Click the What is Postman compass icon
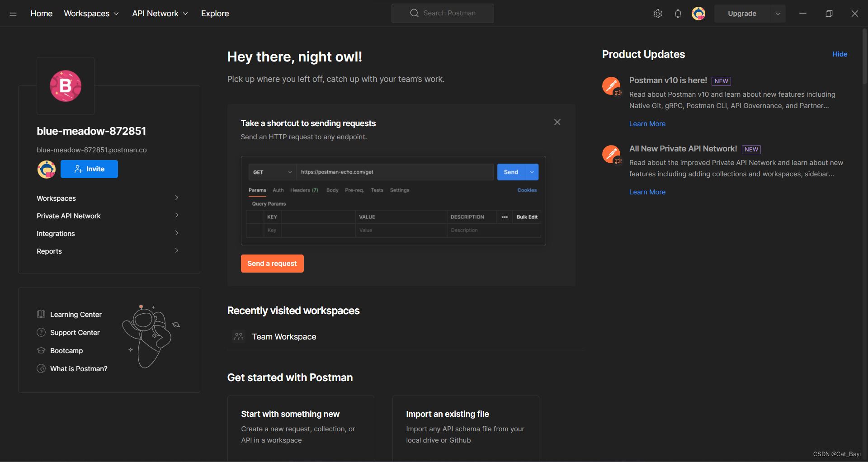This screenshot has width=868, height=462. point(41,368)
